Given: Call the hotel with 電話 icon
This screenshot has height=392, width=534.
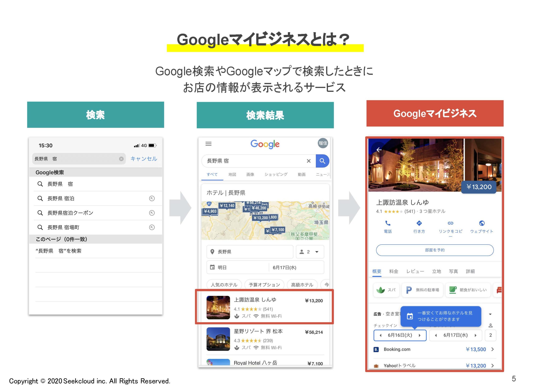Looking at the screenshot, I should (388, 227).
